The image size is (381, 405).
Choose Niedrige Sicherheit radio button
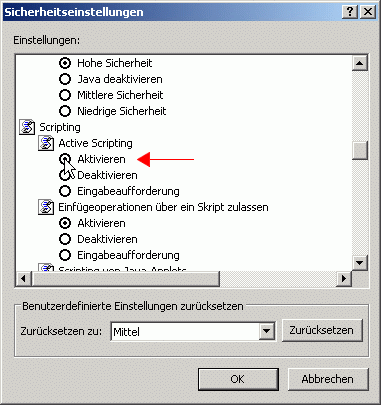pos(65,111)
